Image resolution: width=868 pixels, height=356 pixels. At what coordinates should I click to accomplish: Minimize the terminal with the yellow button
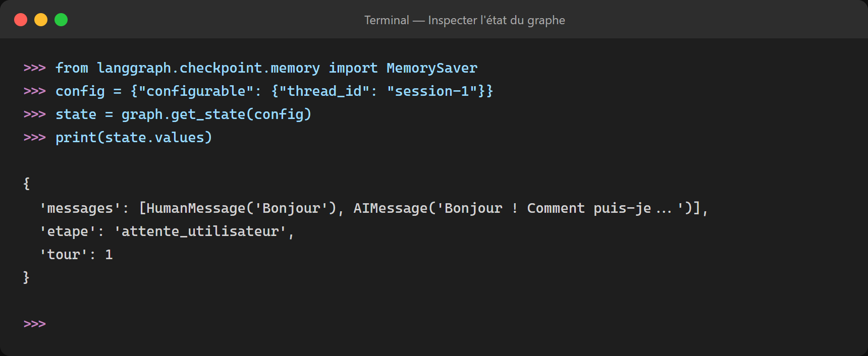coord(41,20)
